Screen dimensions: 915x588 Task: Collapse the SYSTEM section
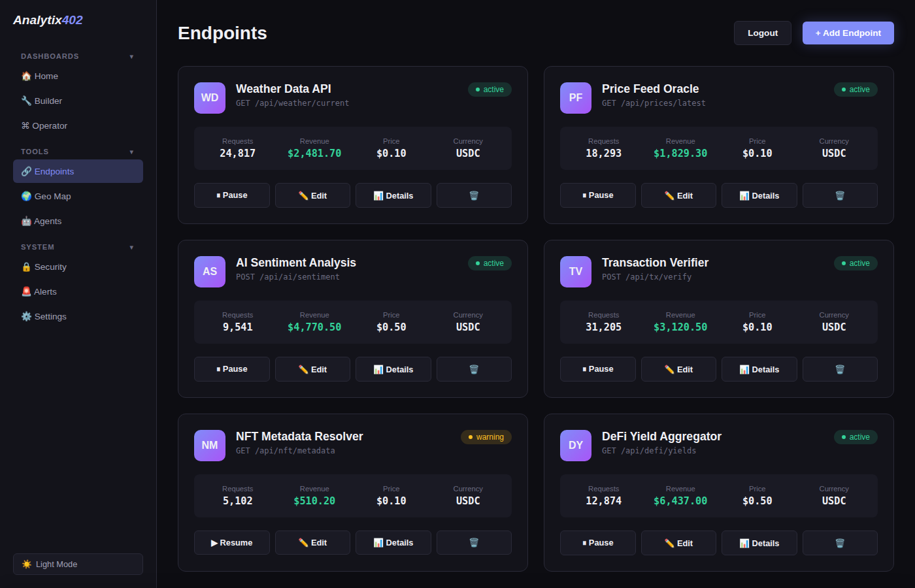pos(131,247)
